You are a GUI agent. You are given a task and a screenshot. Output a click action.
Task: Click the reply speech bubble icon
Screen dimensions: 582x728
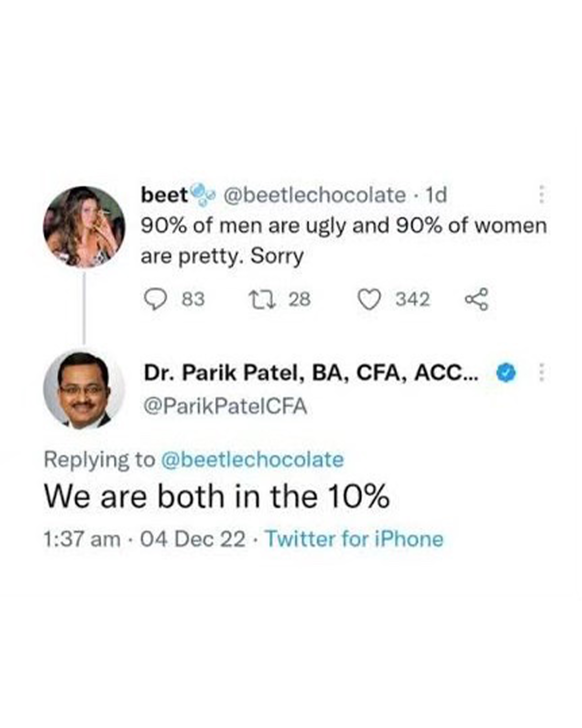click(155, 300)
